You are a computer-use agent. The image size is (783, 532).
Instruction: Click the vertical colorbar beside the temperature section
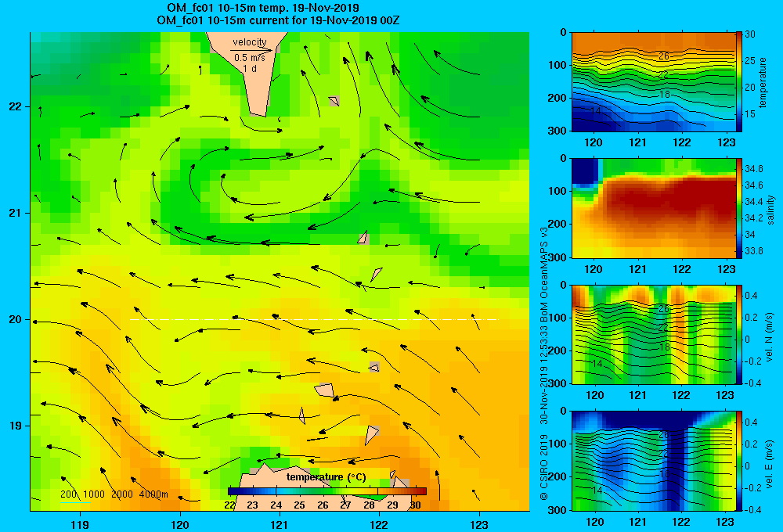pyautogui.click(x=739, y=82)
